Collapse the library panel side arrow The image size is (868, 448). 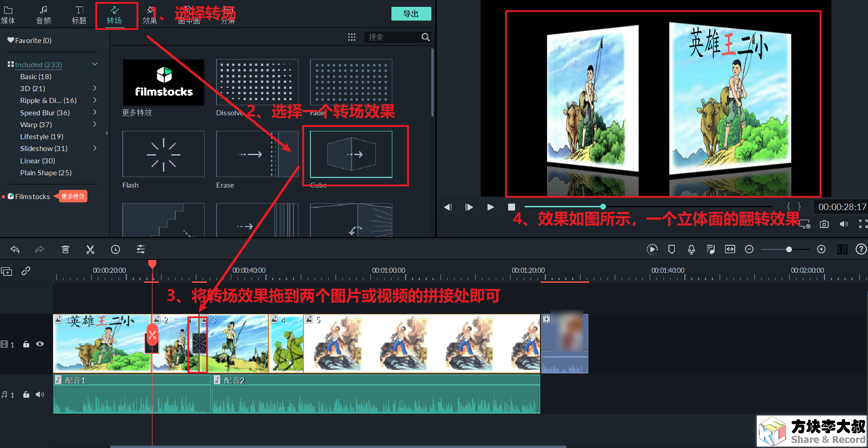(x=107, y=133)
